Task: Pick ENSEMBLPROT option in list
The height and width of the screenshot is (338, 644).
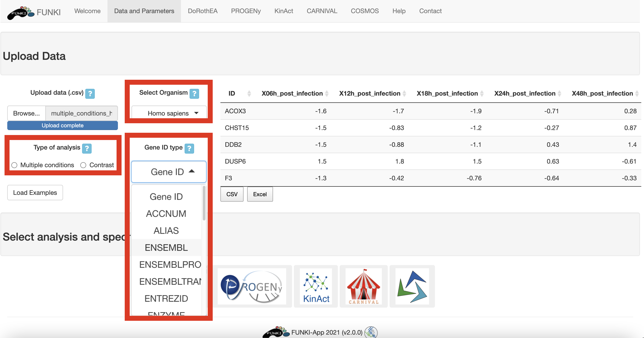Action: pos(166,265)
